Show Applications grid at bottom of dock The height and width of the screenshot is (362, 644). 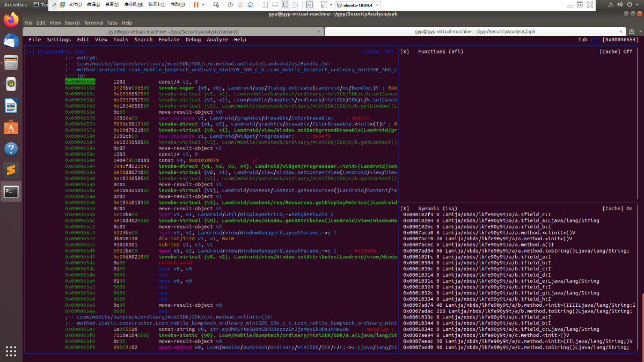pos(11,351)
